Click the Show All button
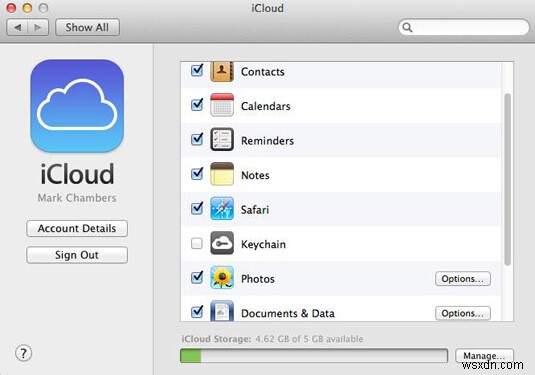The height and width of the screenshot is (375, 535). click(x=87, y=27)
